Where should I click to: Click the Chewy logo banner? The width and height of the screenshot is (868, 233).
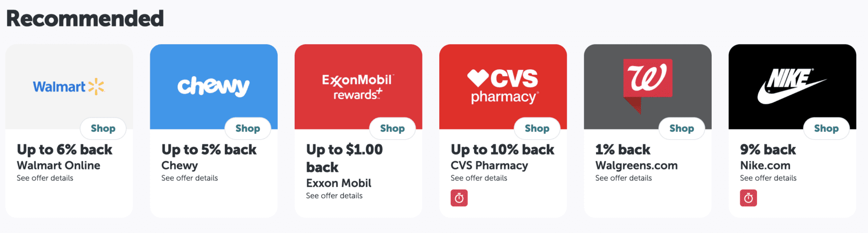click(x=213, y=87)
